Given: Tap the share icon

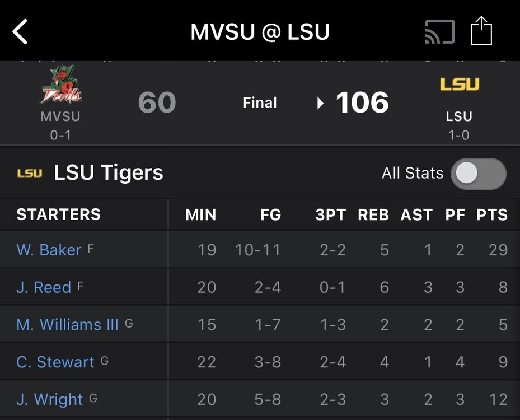Looking at the screenshot, I should point(481,30).
